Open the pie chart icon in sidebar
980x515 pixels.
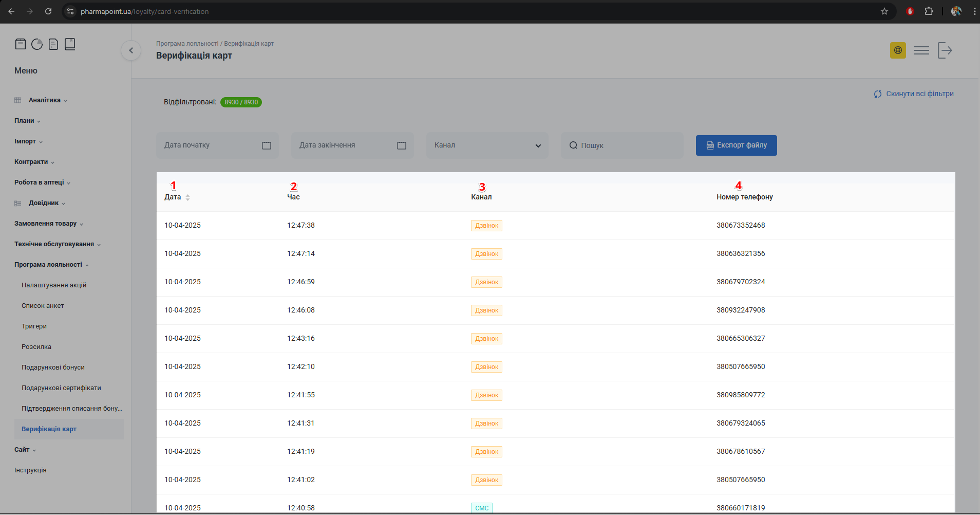coord(37,44)
